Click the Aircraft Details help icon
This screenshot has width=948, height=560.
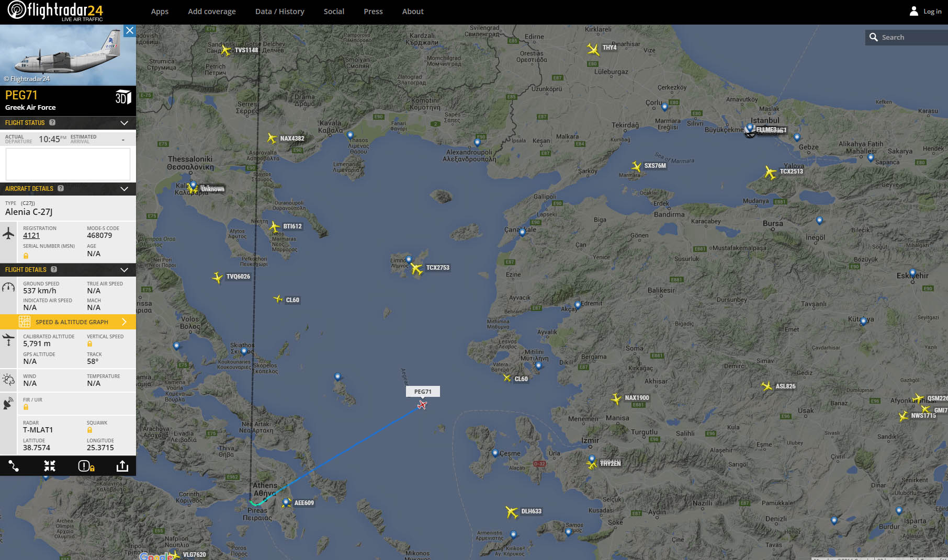coord(61,188)
